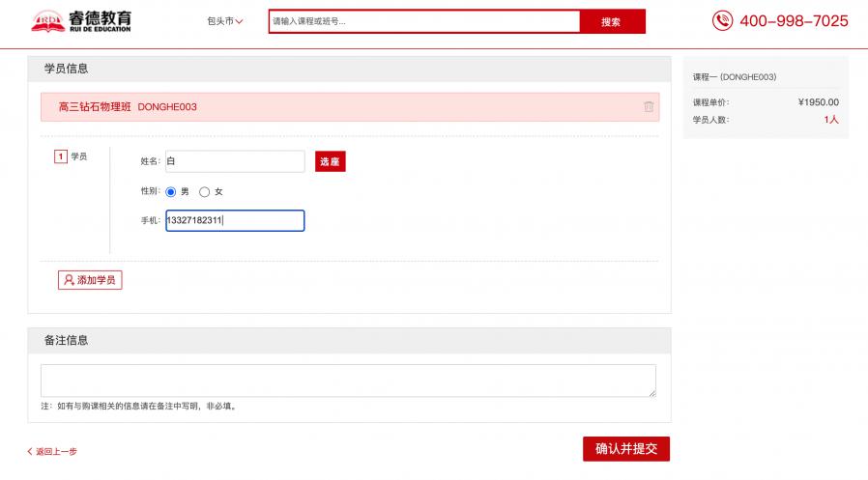Submit with the 确认并提交 button

(625, 449)
